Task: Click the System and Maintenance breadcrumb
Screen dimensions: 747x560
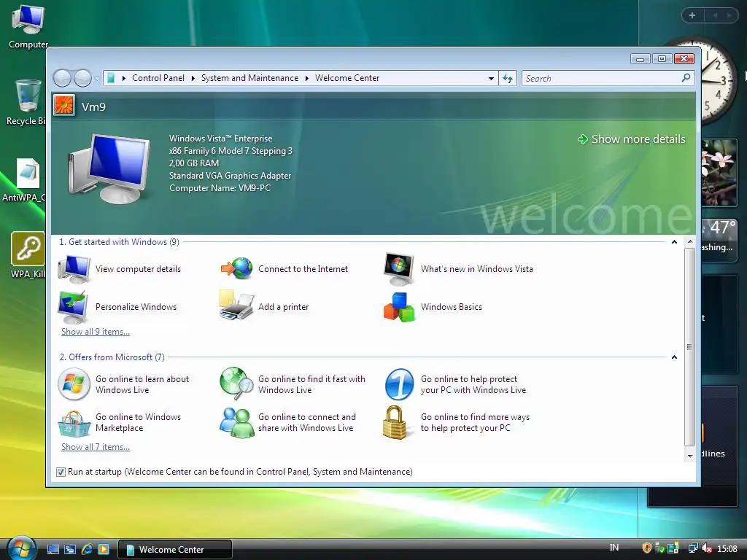Action: click(249, 77)
